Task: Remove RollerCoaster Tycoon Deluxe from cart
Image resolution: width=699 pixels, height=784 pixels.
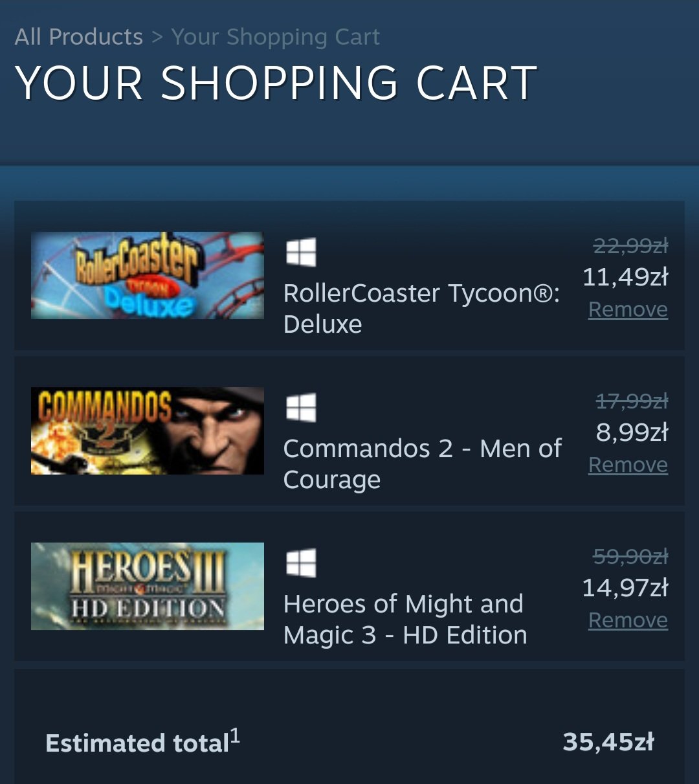Action: click(628, 309)
